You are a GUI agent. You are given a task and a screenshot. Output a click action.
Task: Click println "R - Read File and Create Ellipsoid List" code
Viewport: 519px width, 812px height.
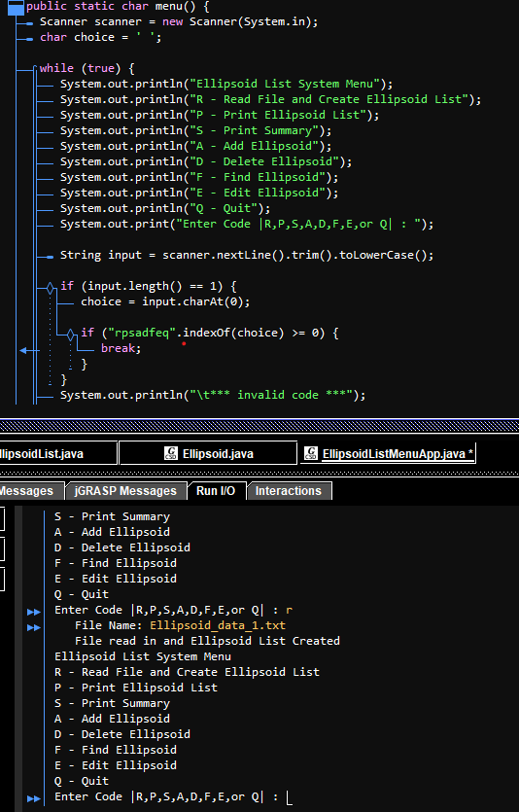tap(270, 99)
